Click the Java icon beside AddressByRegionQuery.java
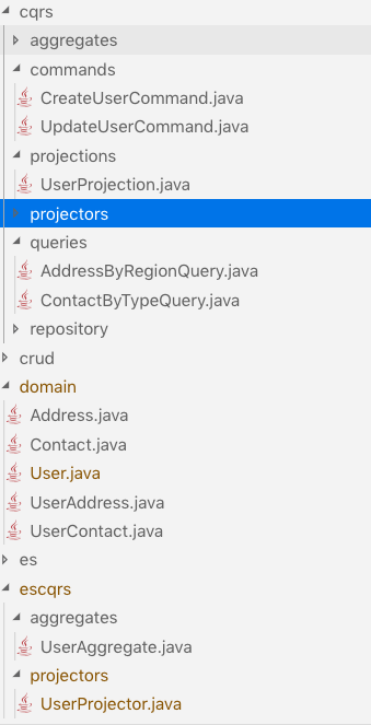The height and width of the screenshot is (726, 371). tap(25, 271)
